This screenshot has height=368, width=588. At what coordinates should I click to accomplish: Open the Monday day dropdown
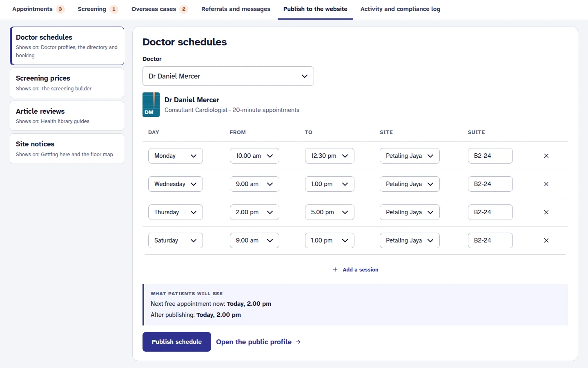pos(176,156)
